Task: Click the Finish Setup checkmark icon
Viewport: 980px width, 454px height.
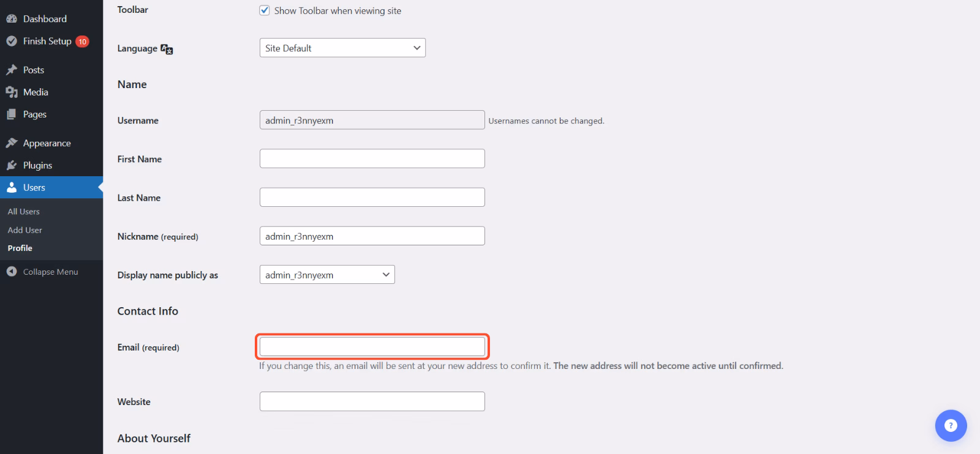Action: click(11, 41)
